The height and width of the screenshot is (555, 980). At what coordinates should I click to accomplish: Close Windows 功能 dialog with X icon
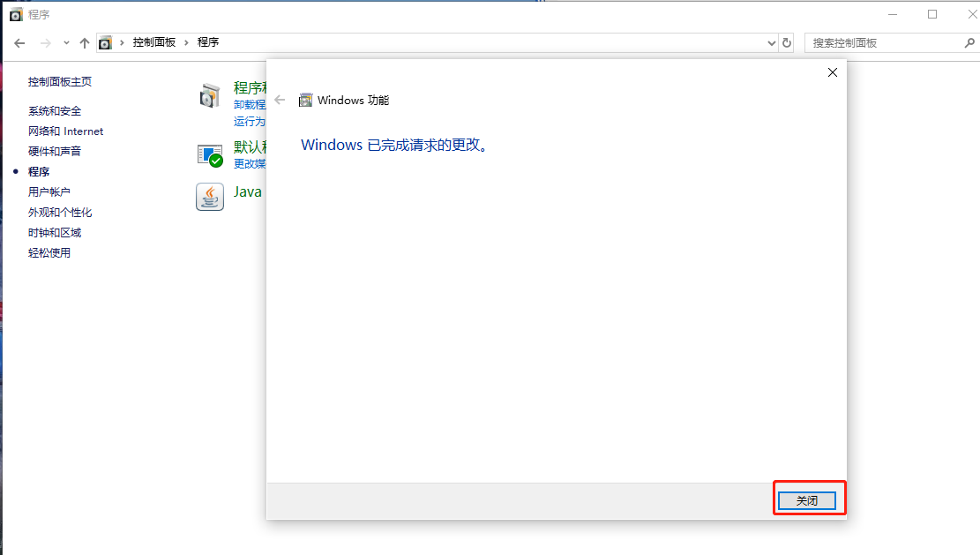click(833, 72)
